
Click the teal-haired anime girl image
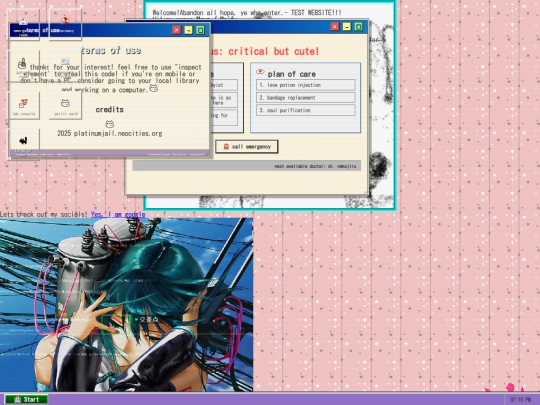pyautogui.click(x=126, y=305)
